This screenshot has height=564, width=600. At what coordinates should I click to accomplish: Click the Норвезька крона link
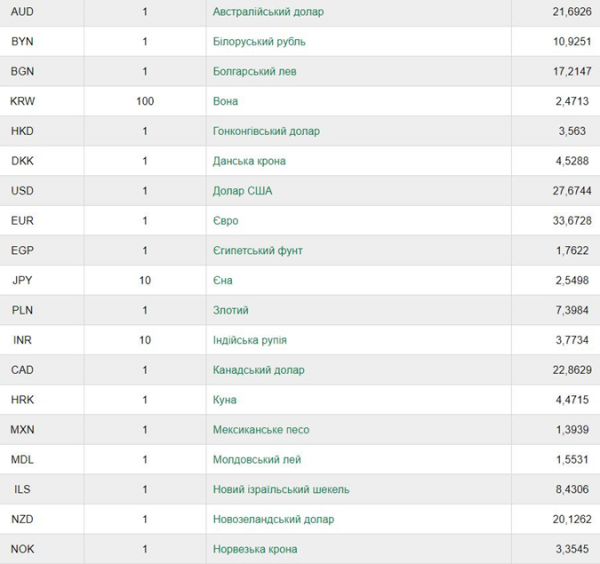tap(255, 549)
